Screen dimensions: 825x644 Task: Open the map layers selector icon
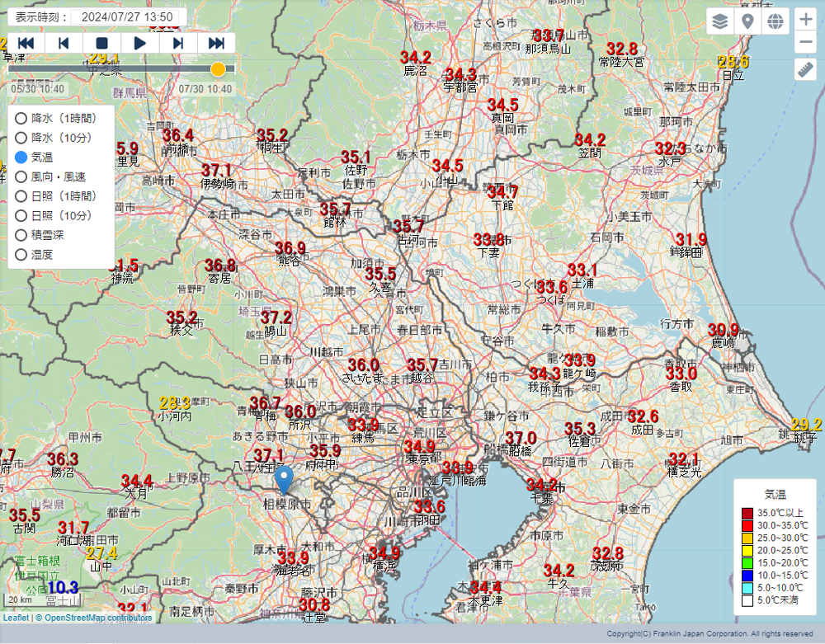(x=720, y=21)
